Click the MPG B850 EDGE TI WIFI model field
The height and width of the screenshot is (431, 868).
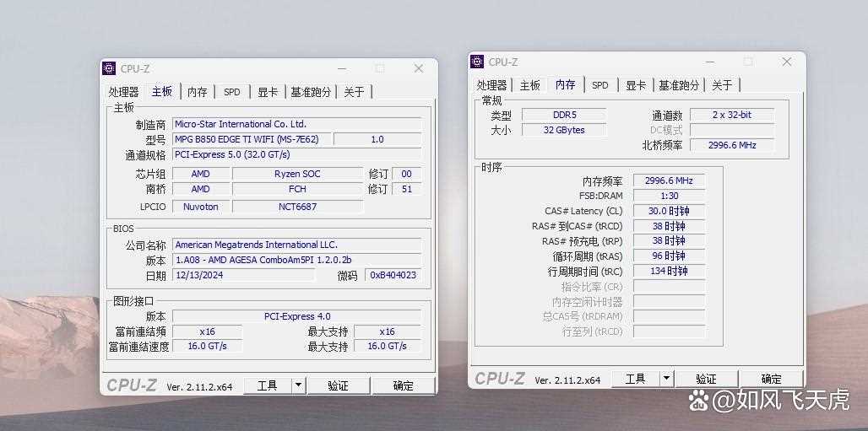[x=252, y=139]
